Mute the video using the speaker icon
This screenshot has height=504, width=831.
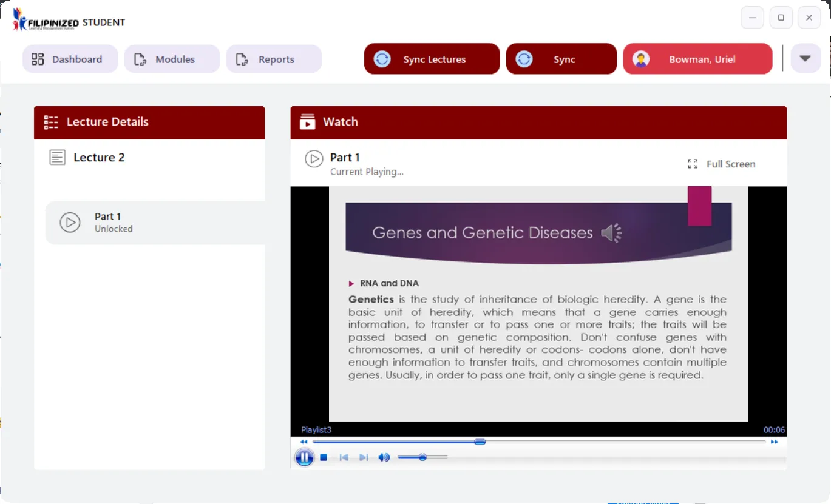(384, 457)
